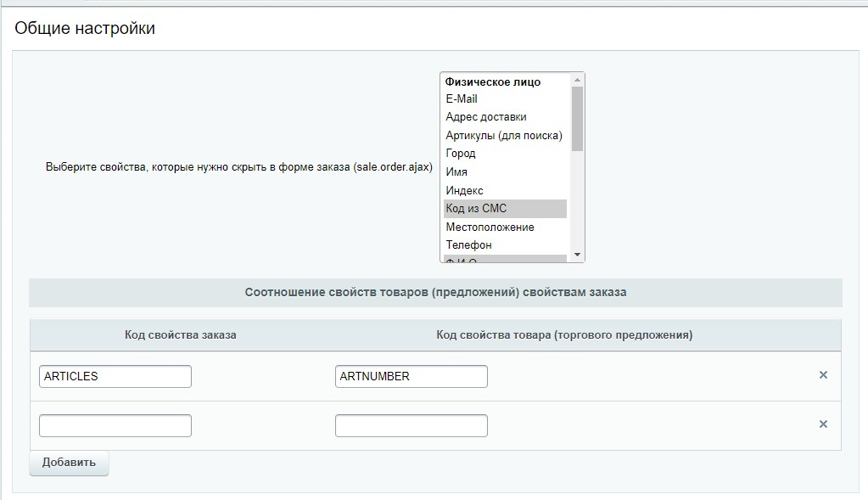Remove the ARTICLES / ARTNUMBER mapping row
The height and width of the screenshot is (500, 868).
click(822, 375)
